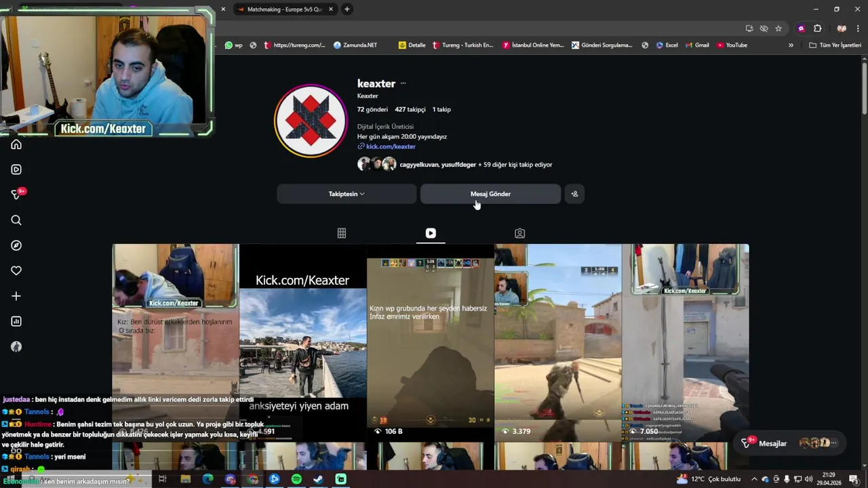The image size is (868, 488).
Task: Click the page vertical scrollbar
Action: coord(864,88)
